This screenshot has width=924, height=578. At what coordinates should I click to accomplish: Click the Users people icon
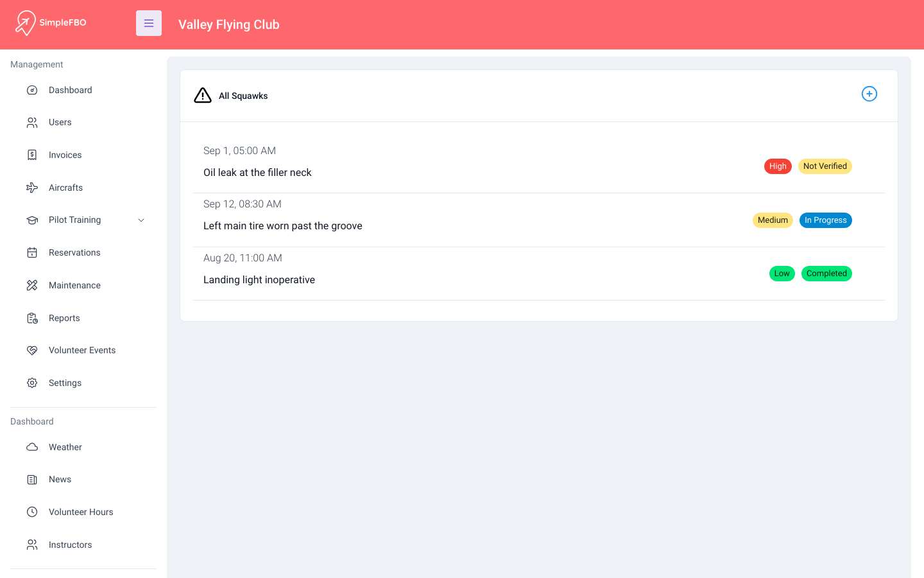pos(32,123)
